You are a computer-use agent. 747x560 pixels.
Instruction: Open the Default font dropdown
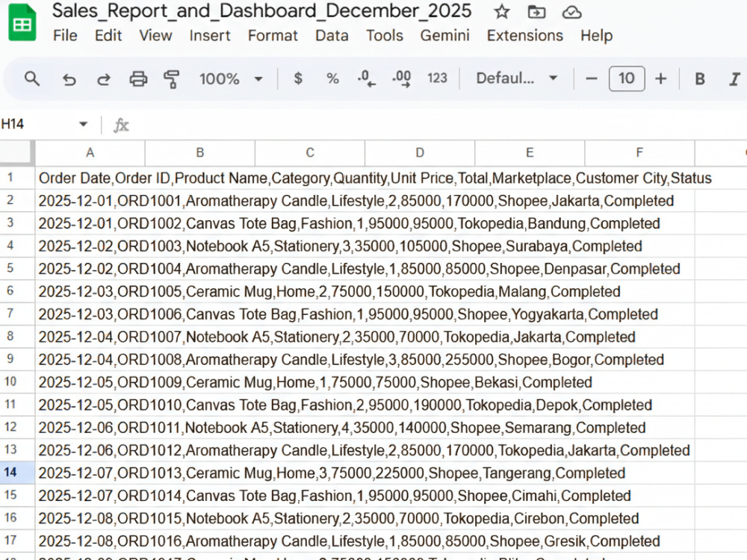[517, 78]
